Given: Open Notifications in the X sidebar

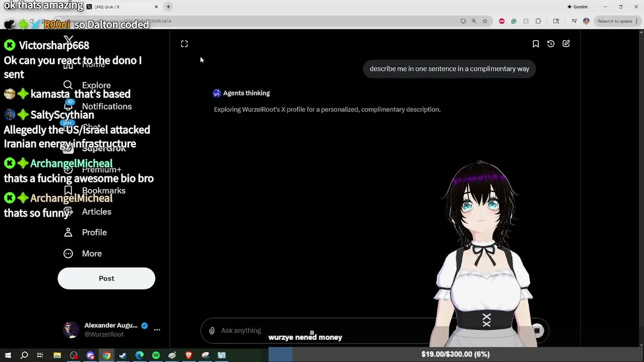Looking at the screenshot, I should (97, 107).
